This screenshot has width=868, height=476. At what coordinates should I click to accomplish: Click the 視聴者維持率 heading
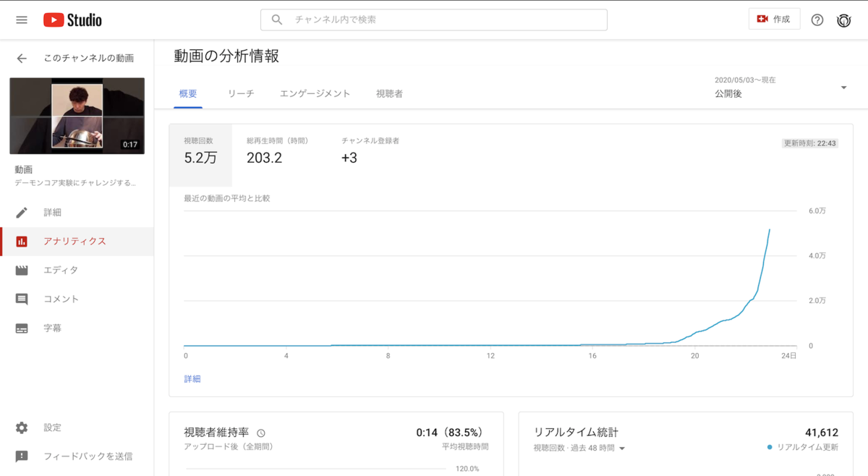click(218, 433)
